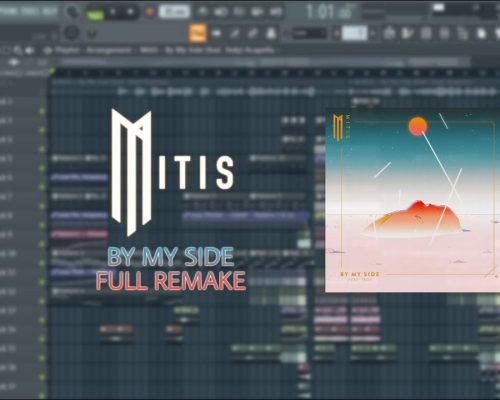Mute Track 3 with its green LED
Image resolution: width=500 pixels, height=400 pixels.
42,130
